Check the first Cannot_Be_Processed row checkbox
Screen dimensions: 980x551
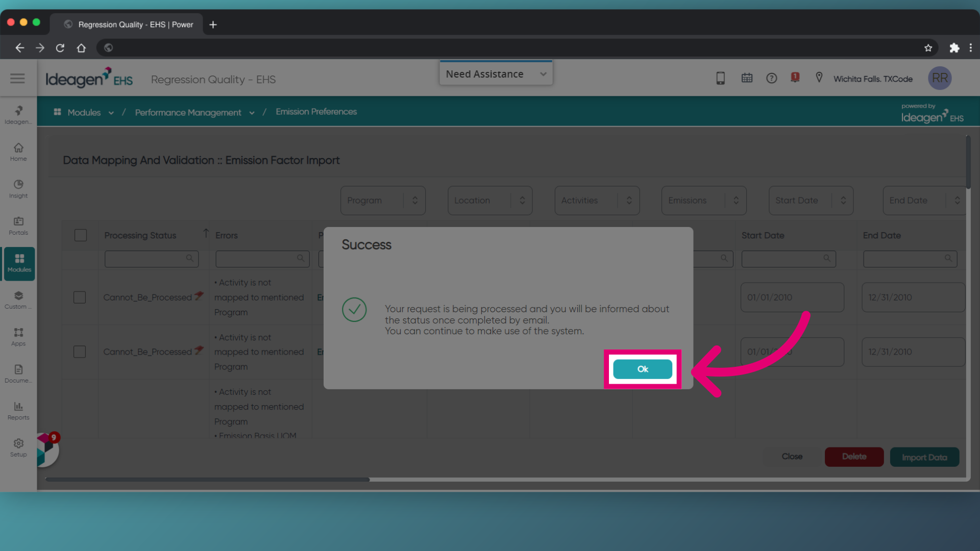click(80, 297)
